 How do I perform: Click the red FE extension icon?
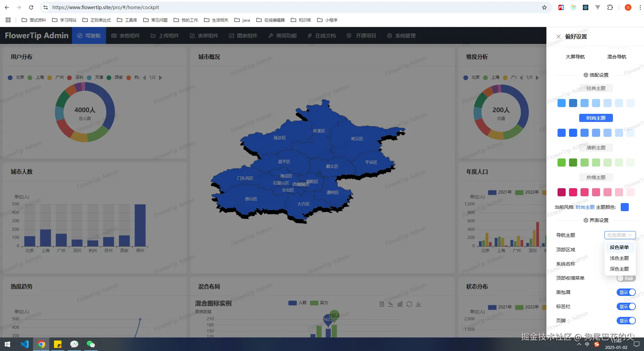click(561, 7)
